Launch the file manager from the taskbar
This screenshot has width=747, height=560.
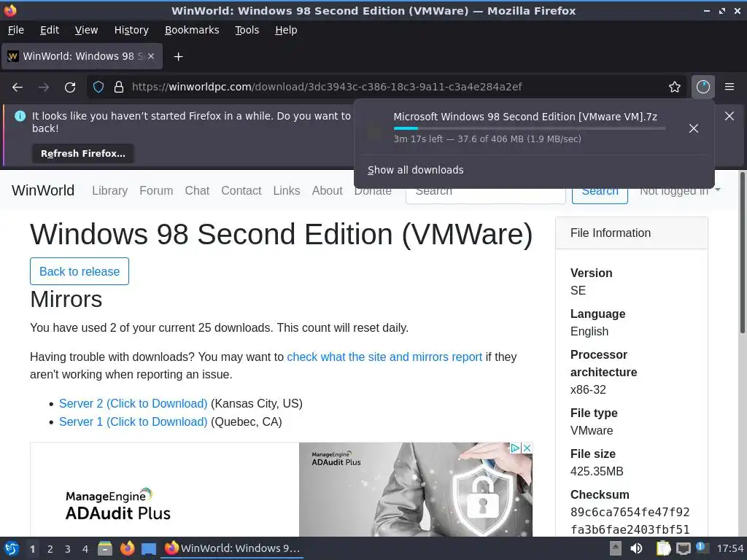coord(105,548)
